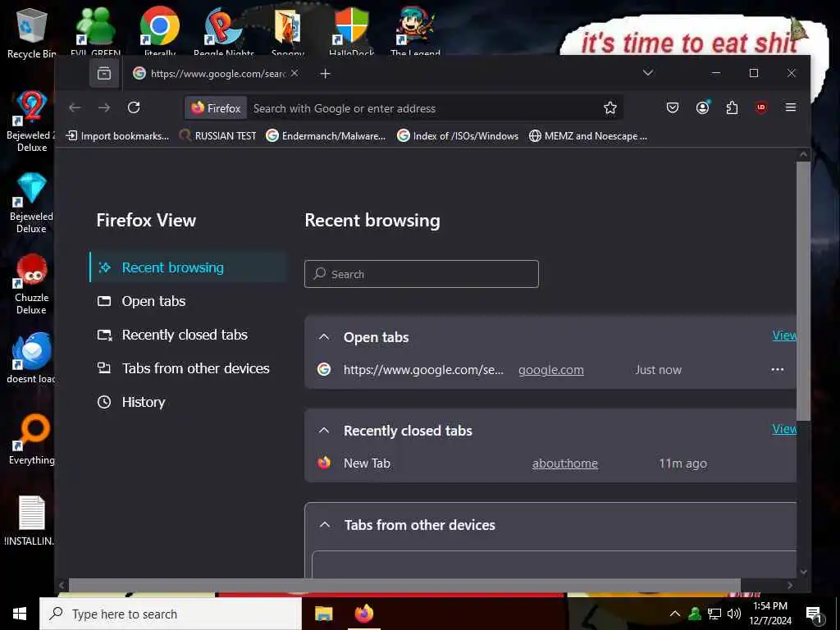Bookmark this page with the star icon
840x630 pixels.
tap(610, 108)
